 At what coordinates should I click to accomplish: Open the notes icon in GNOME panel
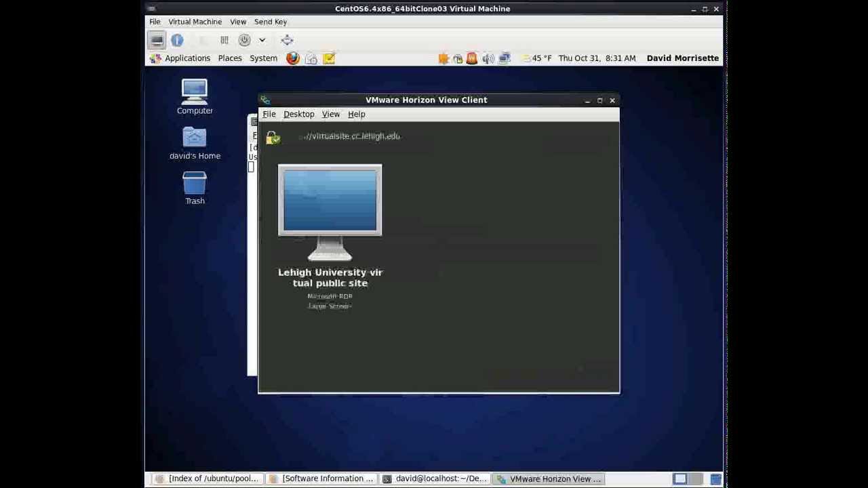329,58
